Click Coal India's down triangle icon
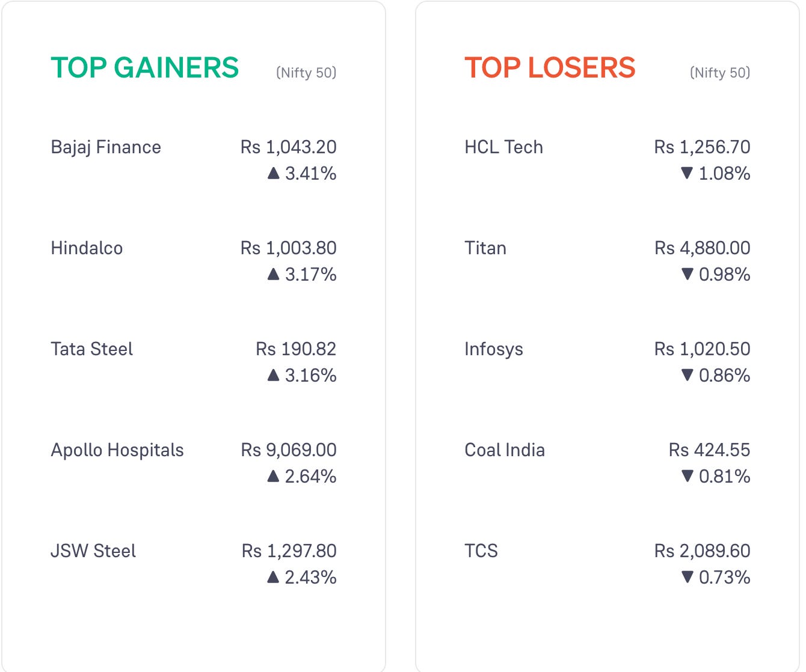 click(x=687, y=477)
